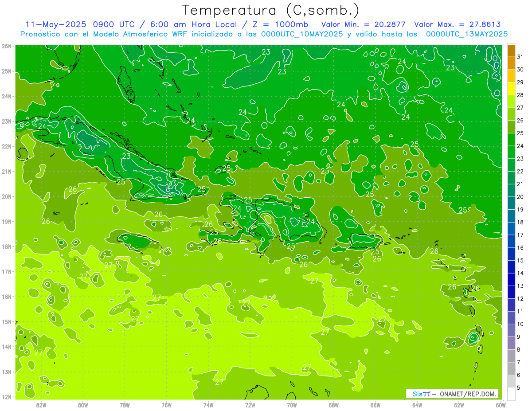
Task: Click the colorbar label 15
Action: (520, 261)
